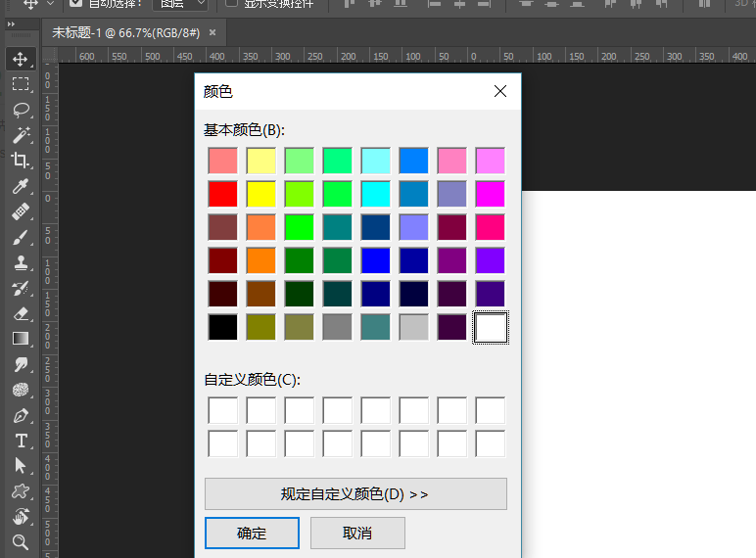Expand the Move tool preset dropdown arrow

(x=51, y=4)
